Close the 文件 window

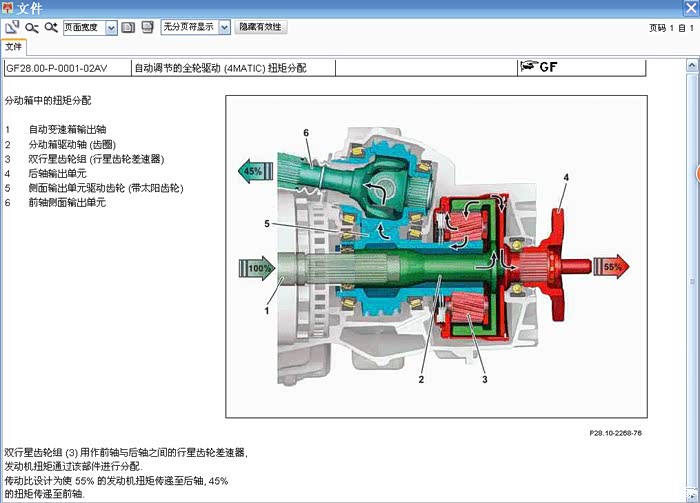point(691,8)
